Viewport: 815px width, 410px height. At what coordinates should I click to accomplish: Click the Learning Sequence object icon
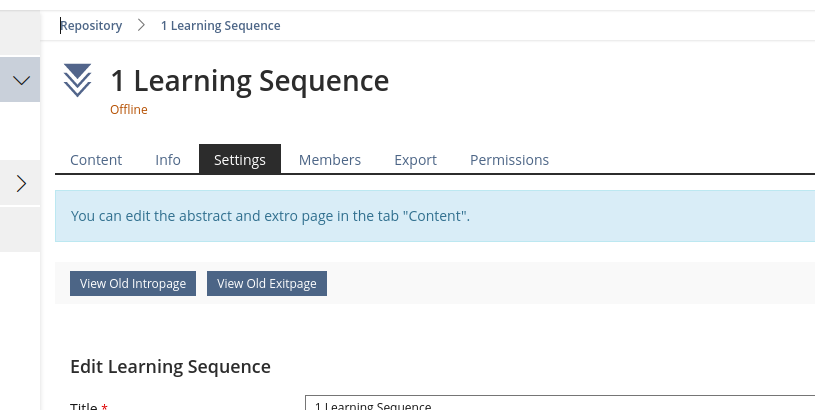tap(77, 81)
